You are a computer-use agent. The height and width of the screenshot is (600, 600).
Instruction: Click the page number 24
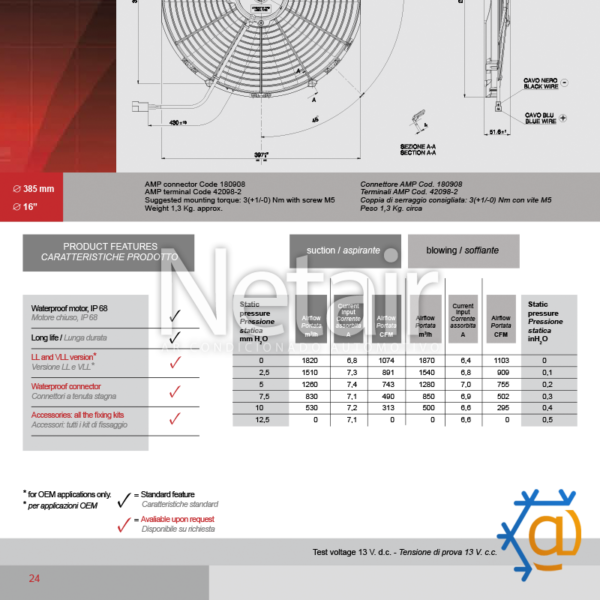[34, 578]
